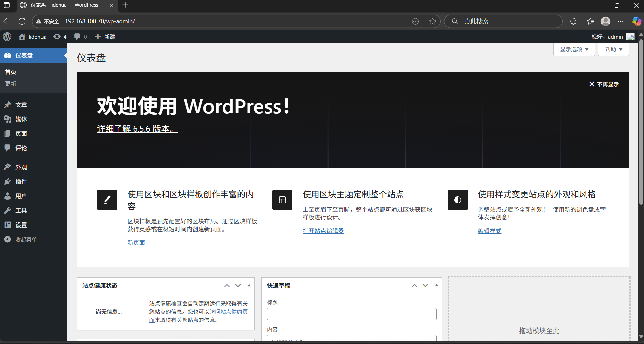
Task: Move 快速草稿 widget down
Action: pos(425,286)
